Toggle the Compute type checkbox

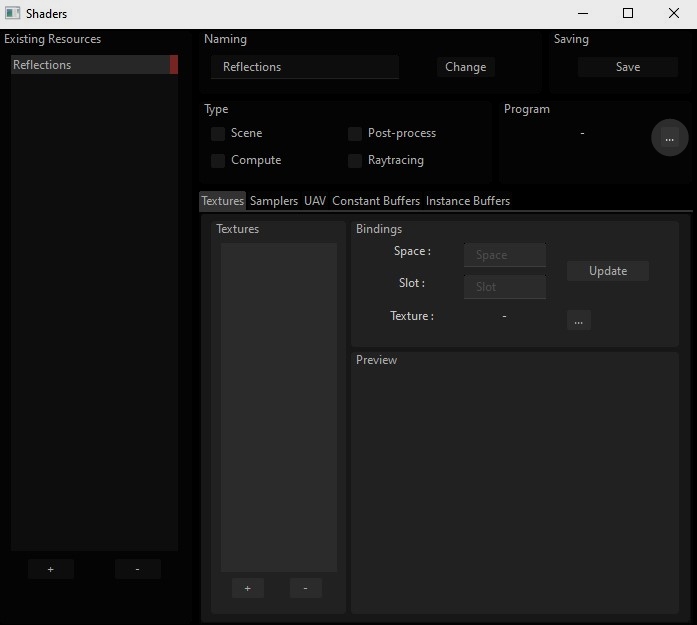click(x=218, y=160)
